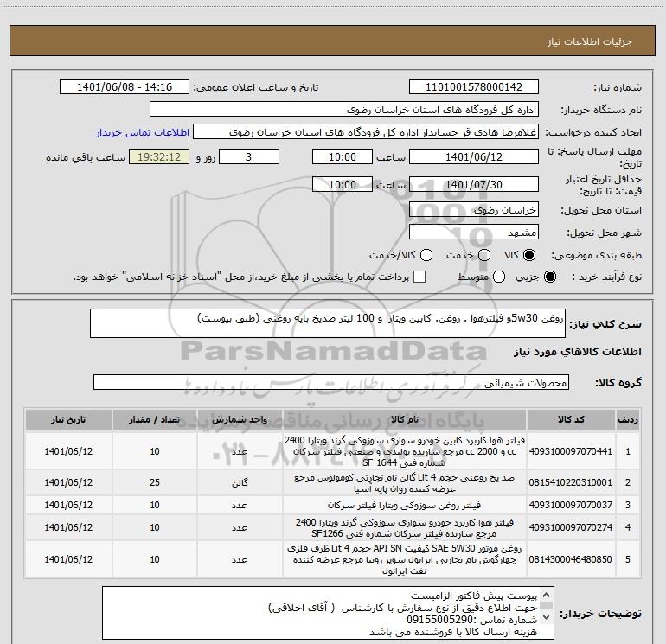
Task: Click the remaining days field showing 3
Action: coord(249,156)
